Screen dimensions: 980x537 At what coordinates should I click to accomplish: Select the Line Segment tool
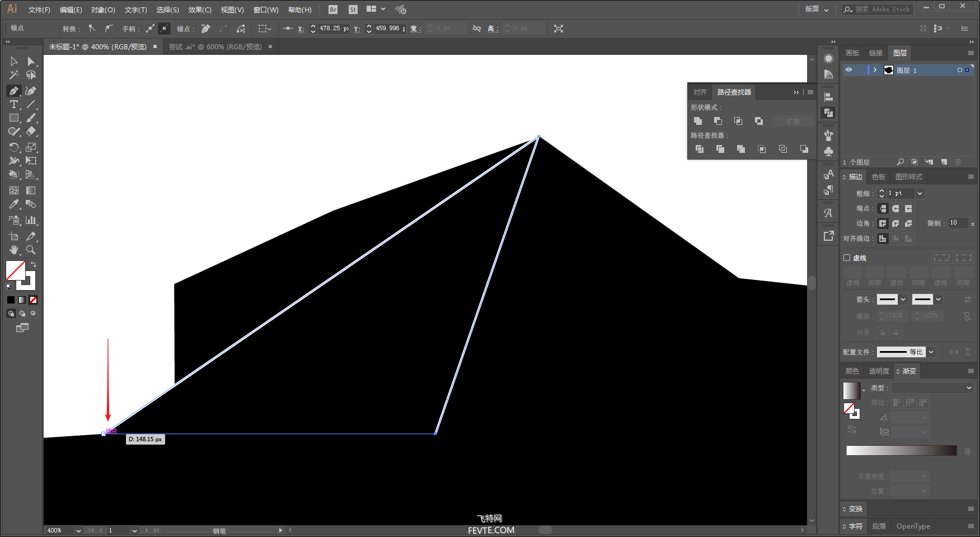tap(31, 104)
